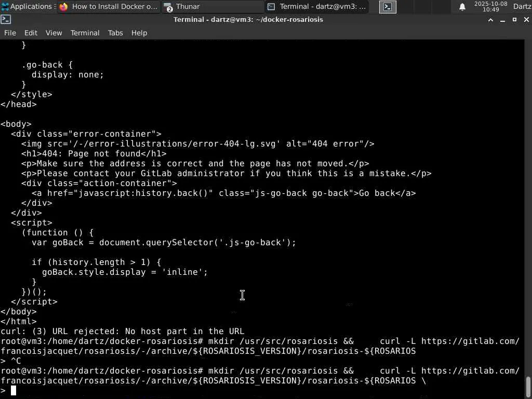Click the cursor at the final '>' prompt
The height and width of the screenshot is (399, 532).
pos(13,391)
